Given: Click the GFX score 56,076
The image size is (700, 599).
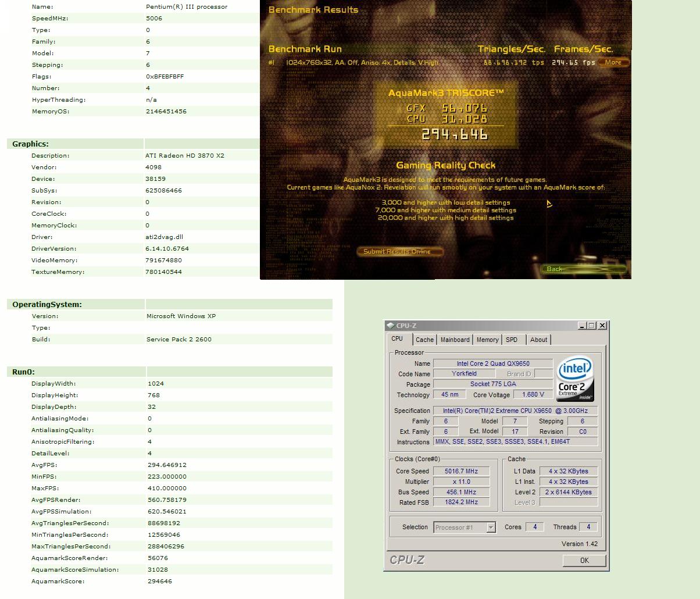Looking at the screenshot, I should coord(464,108).
